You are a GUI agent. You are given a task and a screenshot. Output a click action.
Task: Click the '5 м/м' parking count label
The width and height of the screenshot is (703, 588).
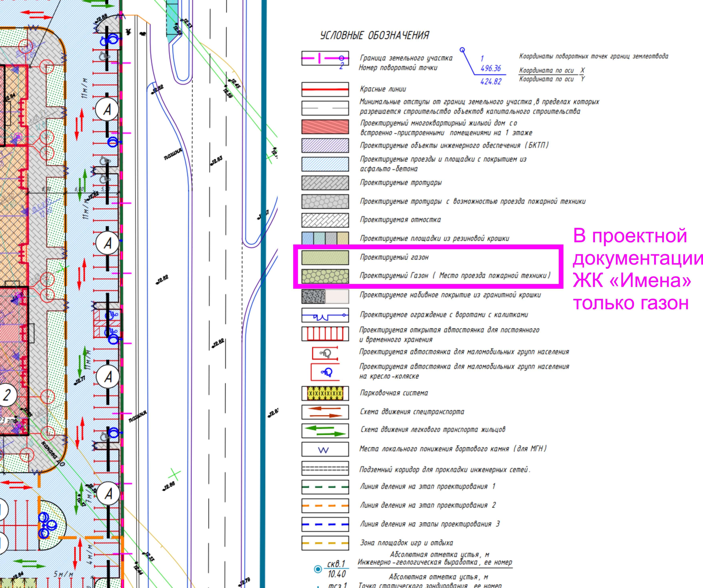[x=64, y=574]
